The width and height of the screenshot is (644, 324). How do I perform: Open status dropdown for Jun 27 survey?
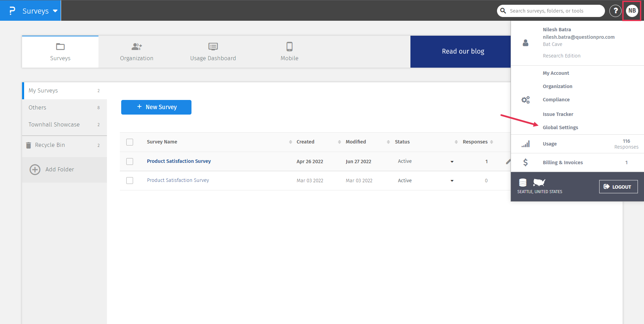[x=452, y=161]
